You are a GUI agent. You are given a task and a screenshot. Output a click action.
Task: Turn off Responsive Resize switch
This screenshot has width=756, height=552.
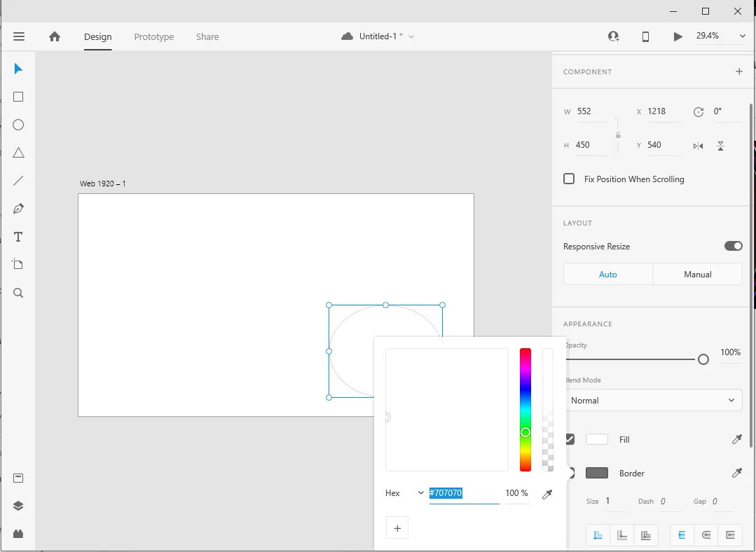[x=734, y=246]
